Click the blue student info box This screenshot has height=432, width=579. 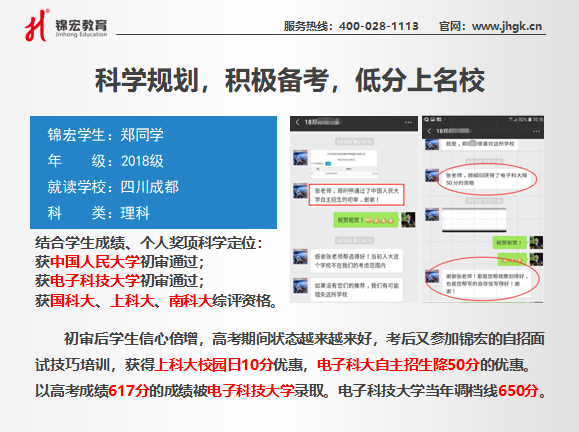[153, 172]
